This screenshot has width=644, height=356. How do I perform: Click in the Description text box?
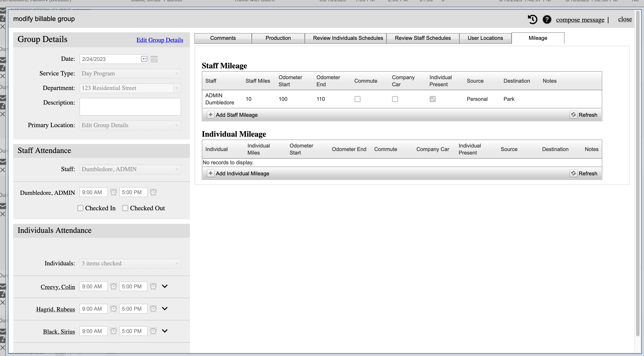point(130,107)
